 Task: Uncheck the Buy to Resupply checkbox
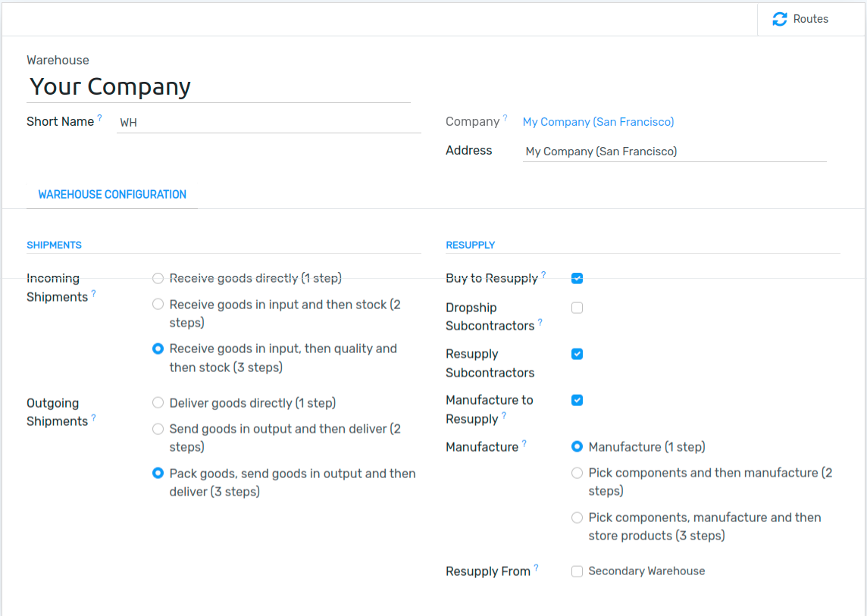tap(577, 278)
